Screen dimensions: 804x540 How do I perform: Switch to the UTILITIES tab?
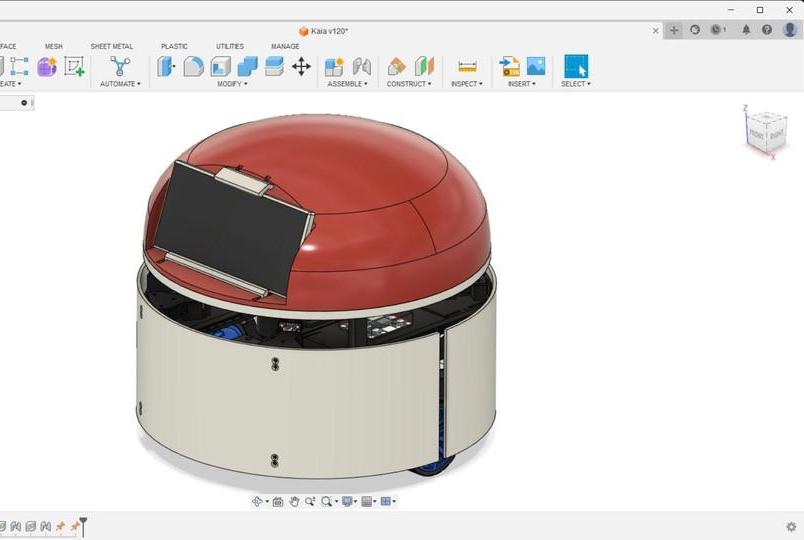230,46
